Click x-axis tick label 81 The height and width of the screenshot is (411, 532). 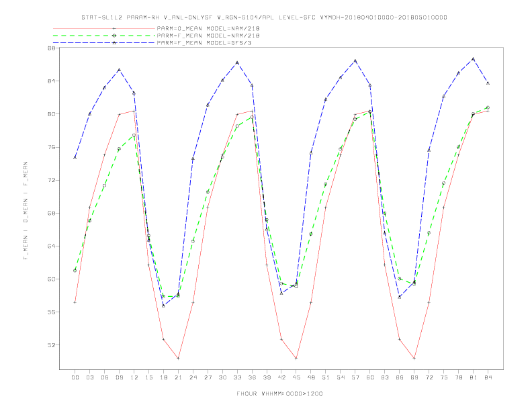474,377
